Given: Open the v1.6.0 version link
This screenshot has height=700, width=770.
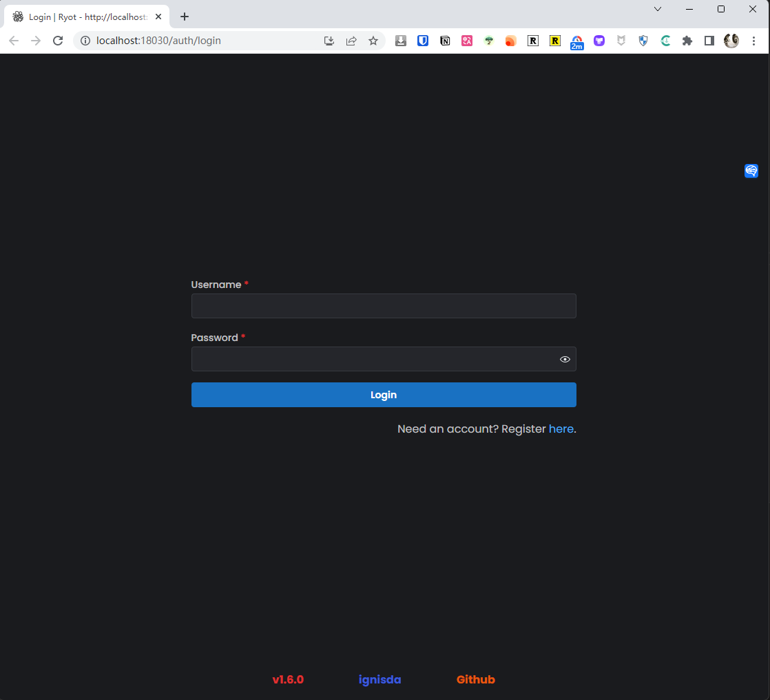Looking at the screenshot, I should (288, 679).
